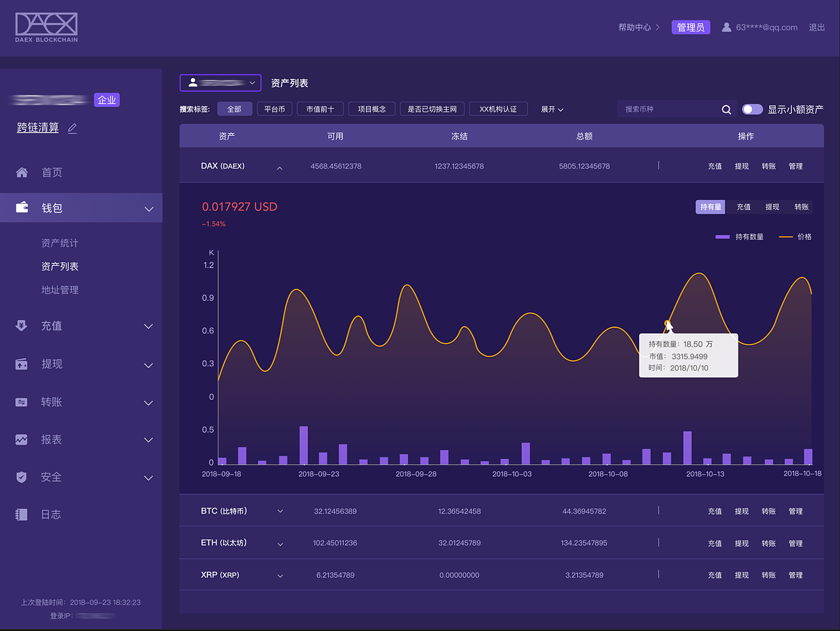Switch the chart to the 提现 tab
Image resolution: width=840 pixels, height=631 pixels.
(x=772, y=207)
